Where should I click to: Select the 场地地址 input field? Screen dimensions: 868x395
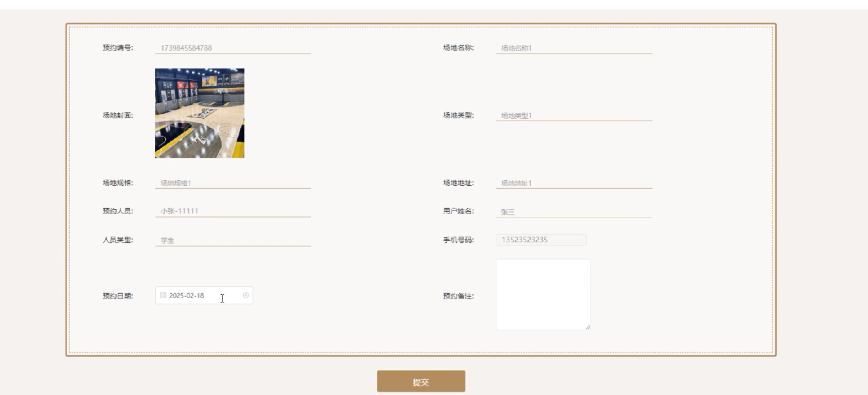574,183
